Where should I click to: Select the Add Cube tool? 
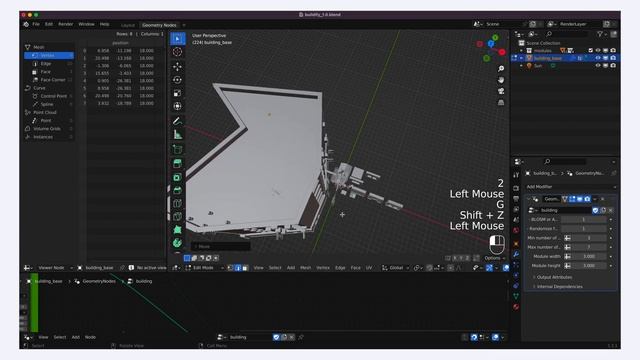178,149
